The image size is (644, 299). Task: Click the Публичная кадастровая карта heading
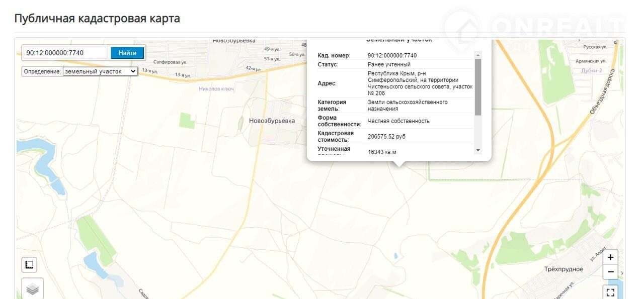(x=97, y=19)
